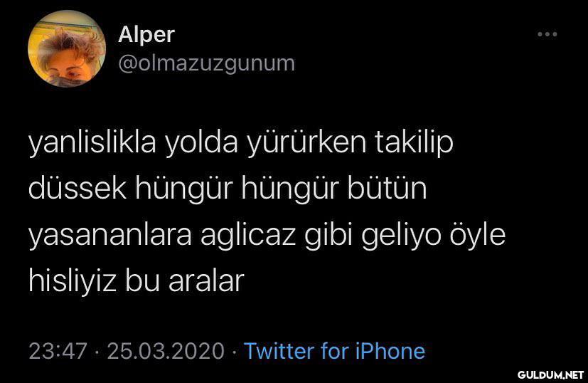Select the word hisliyiz on the last line

[x=73, y=280]
